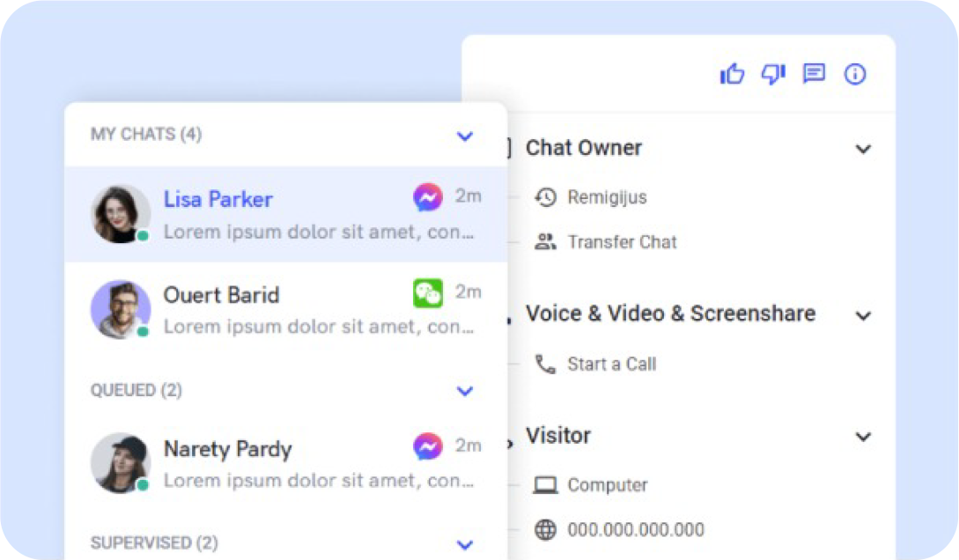Collapse the My Chats section
The image size is (959, 560).
[x=465, y=136]
